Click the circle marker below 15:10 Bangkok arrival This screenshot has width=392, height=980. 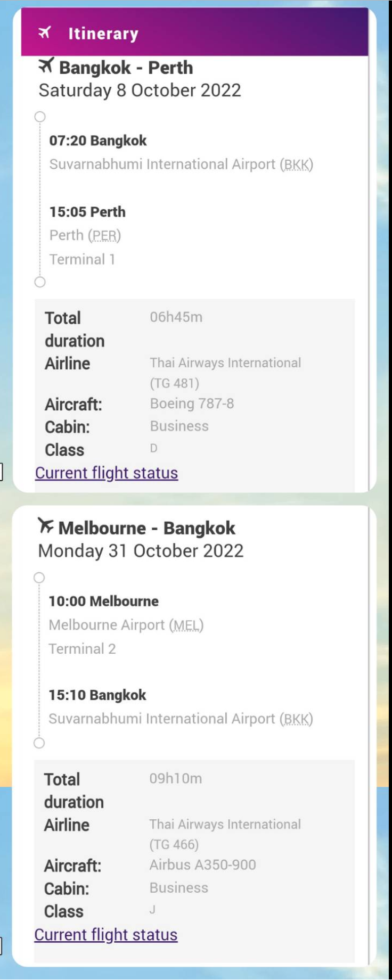pyautogui.click(x=39, y=743)
